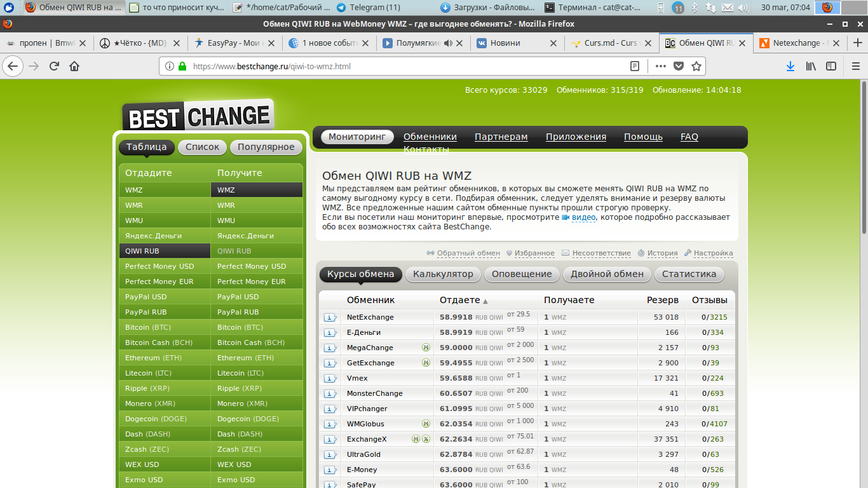The height and width of the screenshot is (488, 868).
Task: Select Perfect Money USD in Получите column
Action: click(x=257, y=266)
